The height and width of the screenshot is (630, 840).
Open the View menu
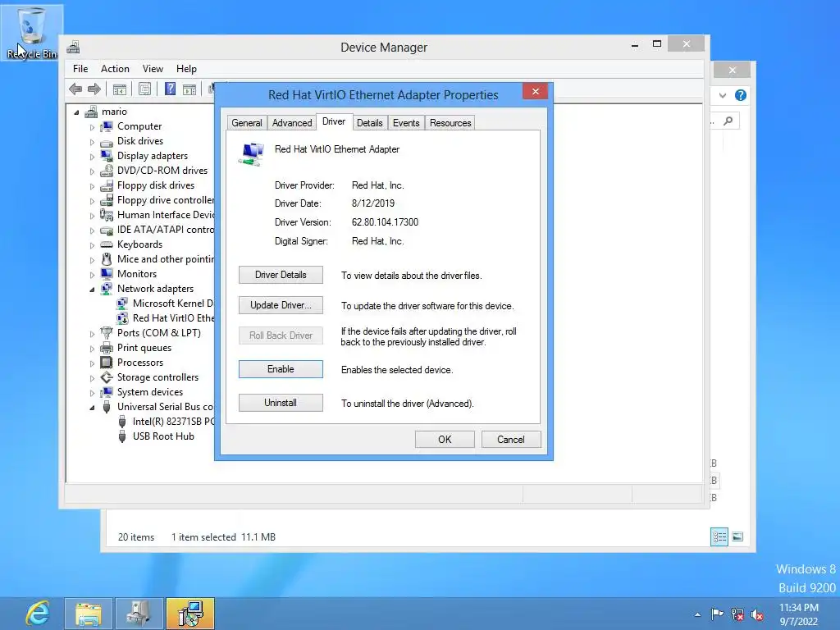point(153,69)
